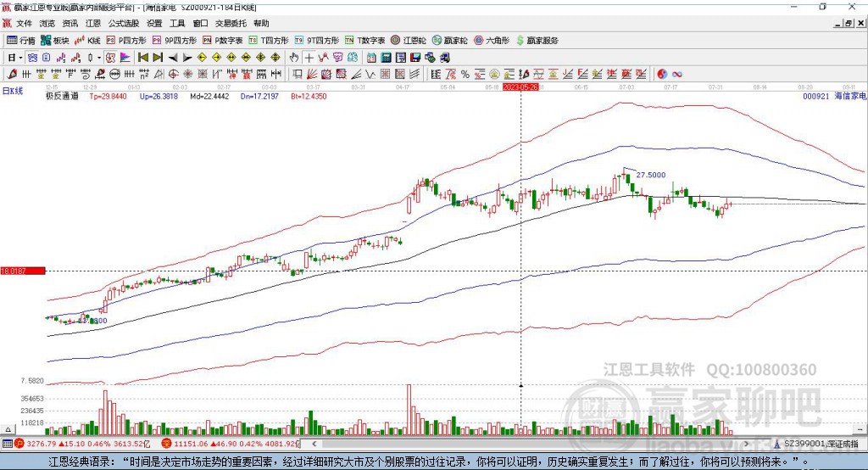Click horizontal scrollbar right arrow
Image resolution: width=868 pixels, height=470 pixels.
click(746, 444)
